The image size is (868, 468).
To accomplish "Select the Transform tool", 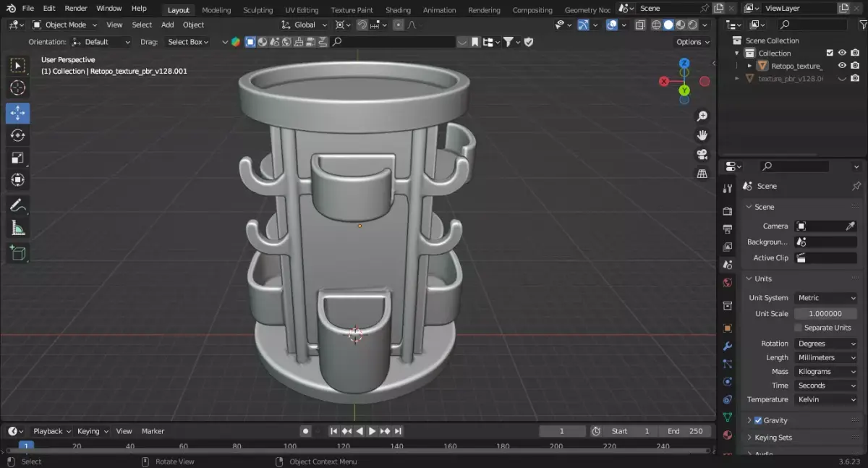I will tap(18, 180).
